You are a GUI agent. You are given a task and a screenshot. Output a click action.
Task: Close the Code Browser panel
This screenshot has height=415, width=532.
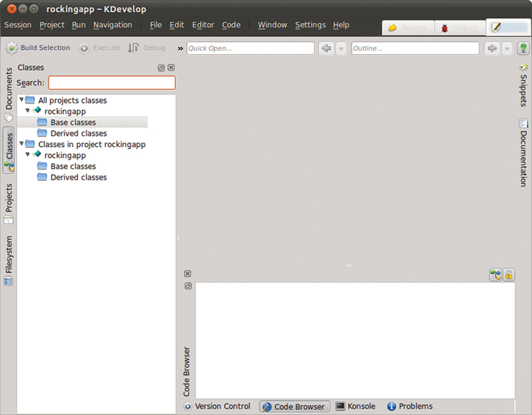(188, 273)
